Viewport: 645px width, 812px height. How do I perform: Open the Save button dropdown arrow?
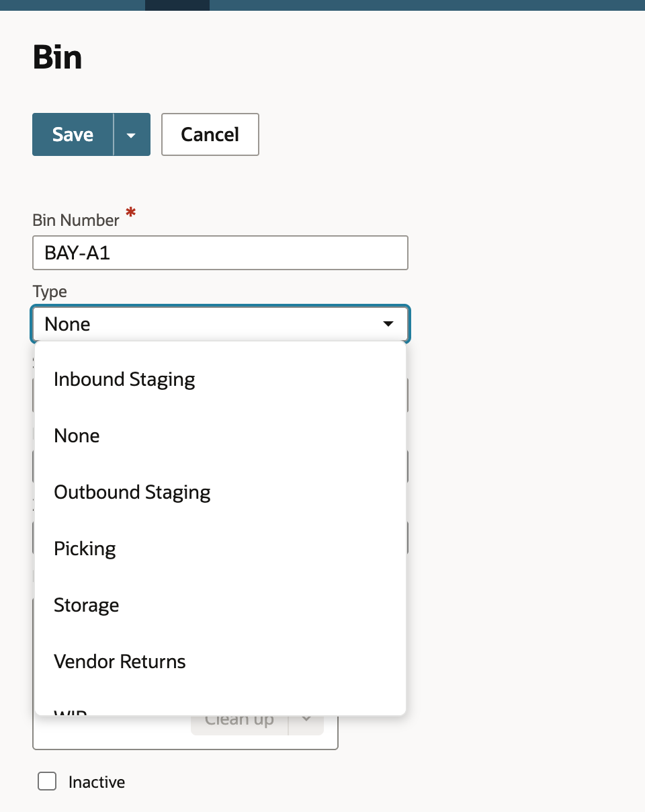pyautogui.click(x=132, y=134)
